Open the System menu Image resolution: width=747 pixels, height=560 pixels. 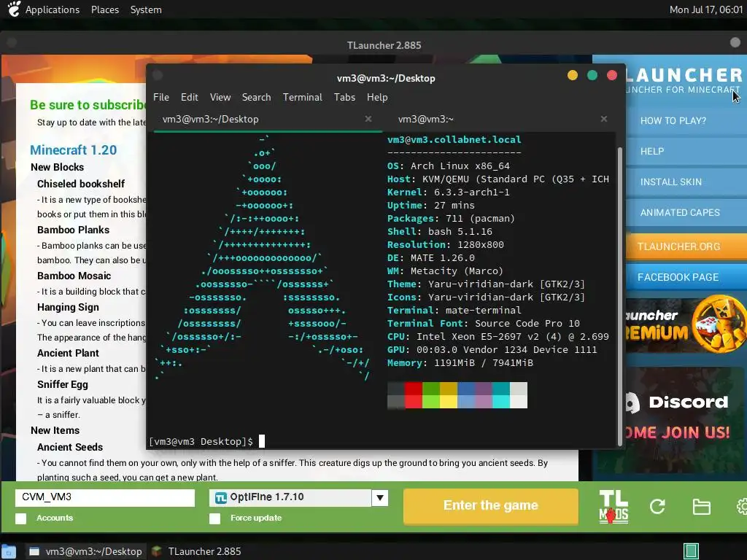click(146, 9)
